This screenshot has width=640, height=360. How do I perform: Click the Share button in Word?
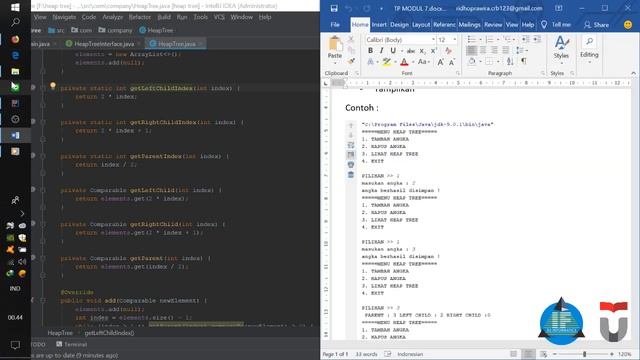coord(596,25)
